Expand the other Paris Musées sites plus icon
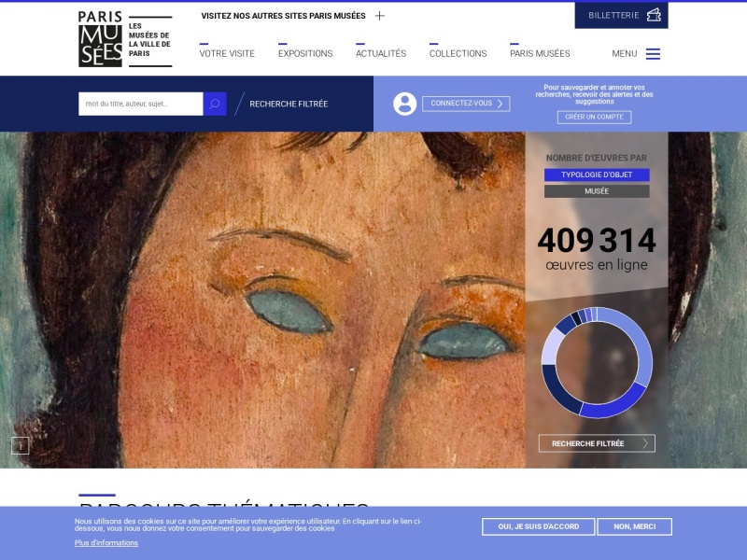Image resolution: width=747 pixels, height=560 pixels. pyautogui.click(x=380, y=16)
